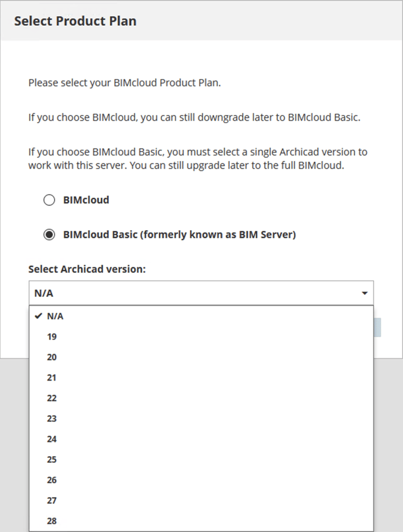Select Archicad version 21

[x=52, y=378]
